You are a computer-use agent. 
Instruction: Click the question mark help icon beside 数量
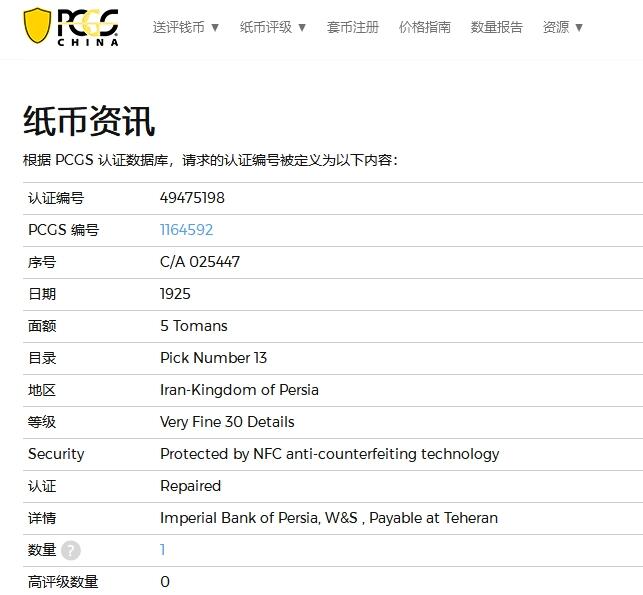71,550
